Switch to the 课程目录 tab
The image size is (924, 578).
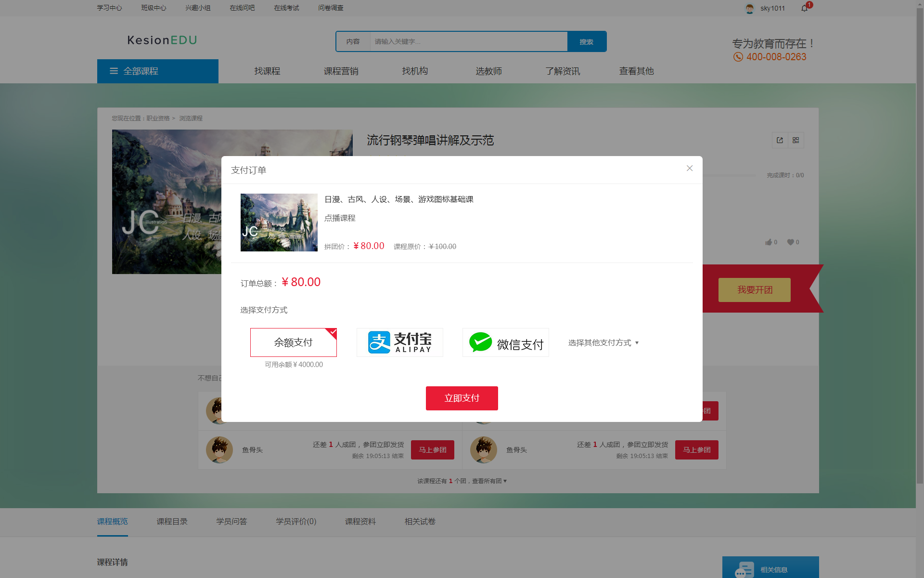pos(172,521)
